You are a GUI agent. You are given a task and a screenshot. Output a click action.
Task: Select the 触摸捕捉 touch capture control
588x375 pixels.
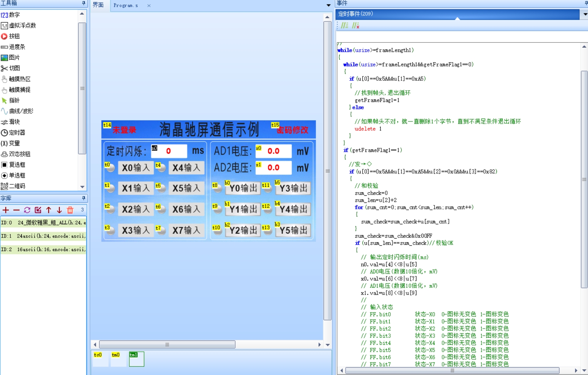[16, 90]
